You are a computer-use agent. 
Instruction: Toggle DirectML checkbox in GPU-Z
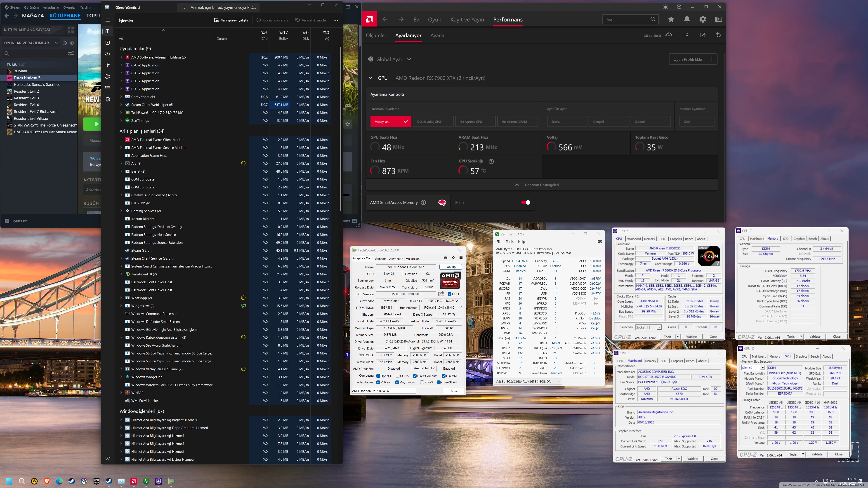pyautogui.click(x=444, y=376)
